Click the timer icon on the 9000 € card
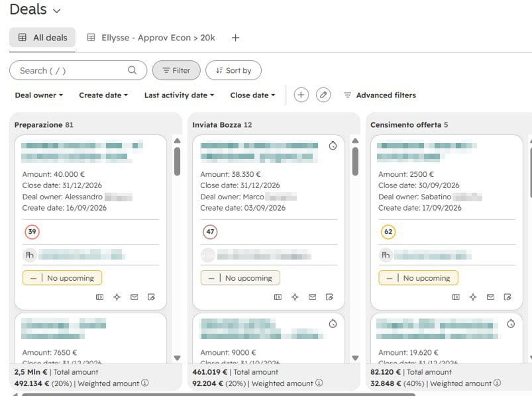 coord(333,323)
